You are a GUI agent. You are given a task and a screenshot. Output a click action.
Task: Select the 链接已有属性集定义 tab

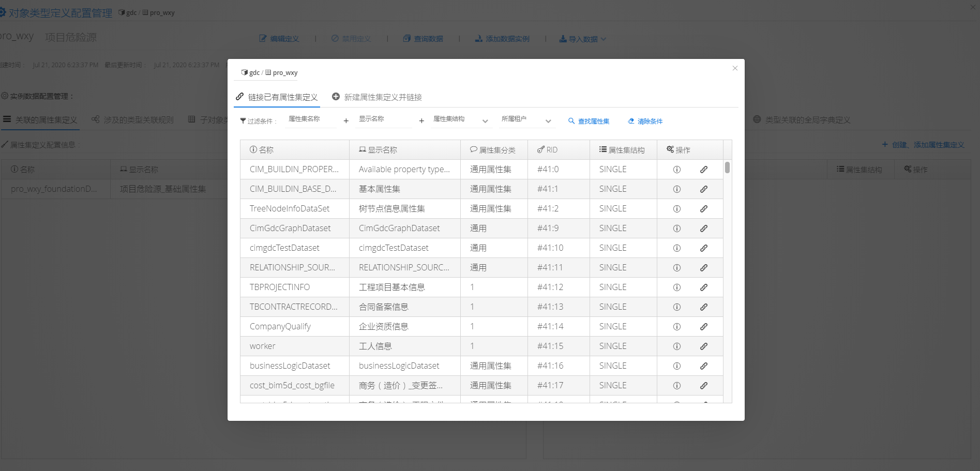click(x=277, y=97)
